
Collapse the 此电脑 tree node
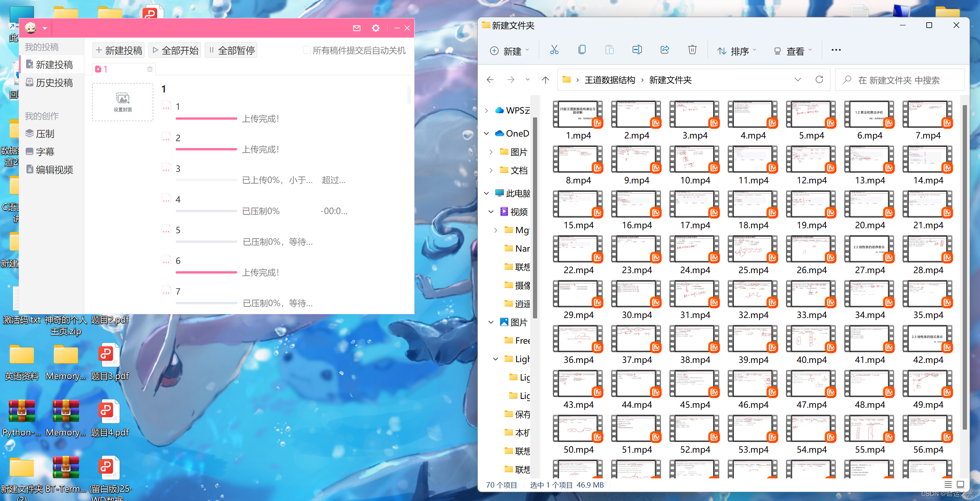487,193
